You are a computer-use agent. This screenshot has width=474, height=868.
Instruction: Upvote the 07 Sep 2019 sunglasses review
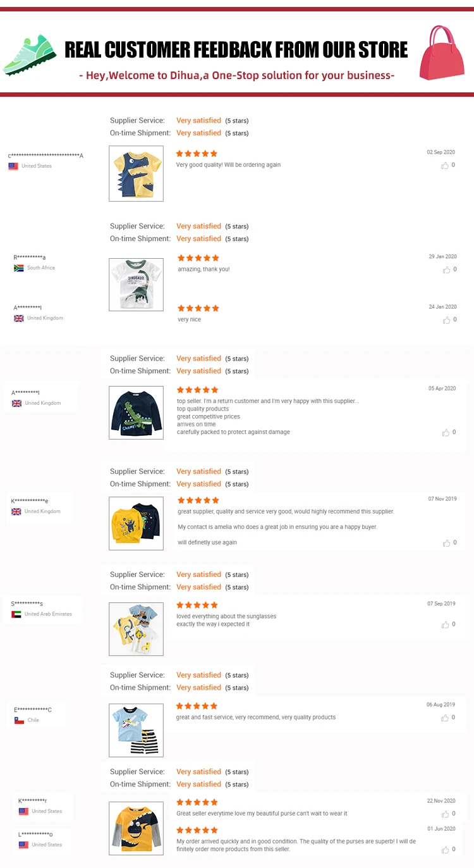446,624
